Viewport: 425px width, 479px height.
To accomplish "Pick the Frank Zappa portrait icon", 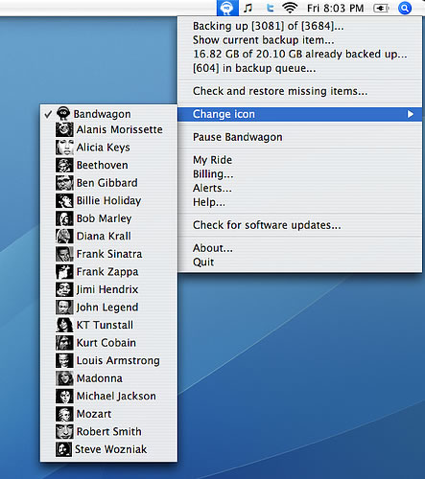I will click(x=64, y=272).
